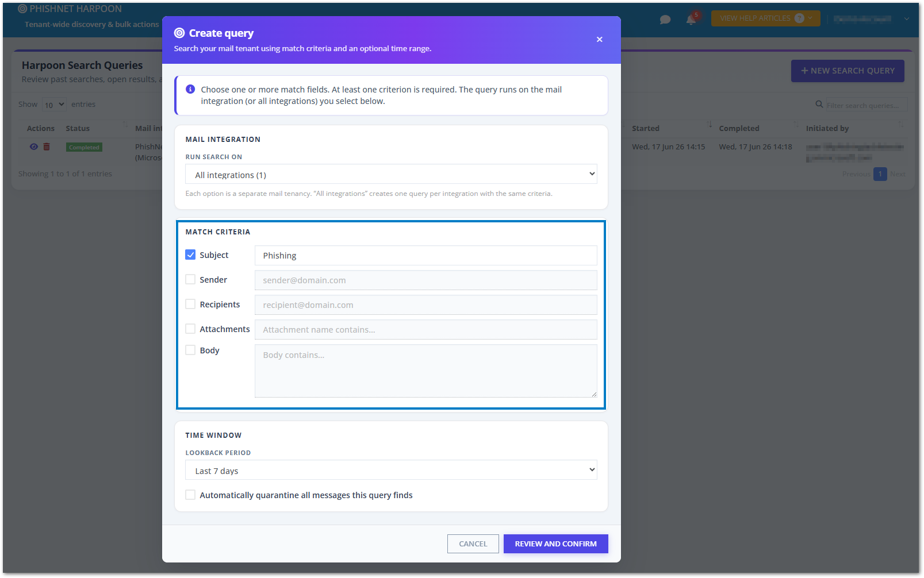Viewport: 924px width, 578px height.
Task: Enable the Body criterion checkbox
Action: click(190, 350)
